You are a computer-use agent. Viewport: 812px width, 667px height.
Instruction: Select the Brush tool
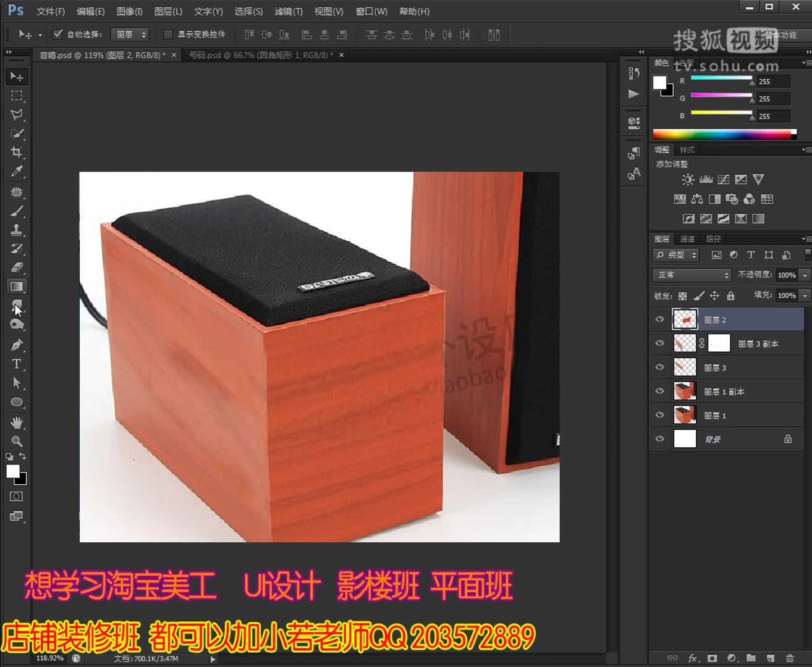pyautogui.click(x=17, y=211)
